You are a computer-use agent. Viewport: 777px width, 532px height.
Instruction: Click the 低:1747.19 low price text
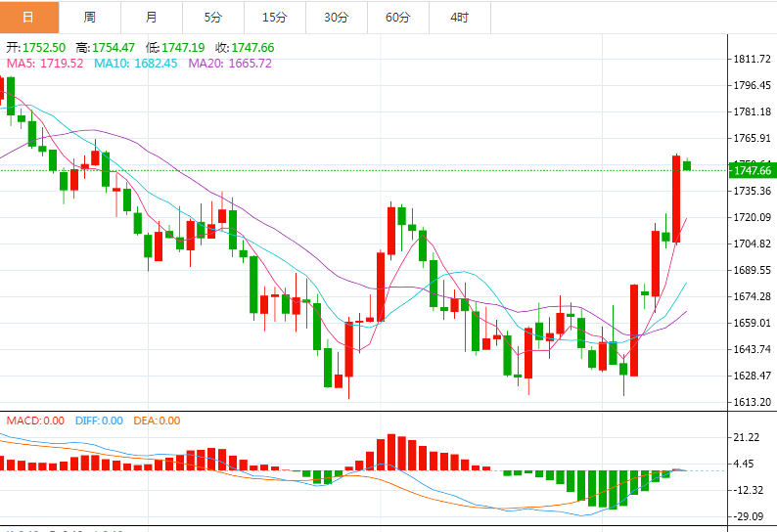pyautogui.click(x=175, y=48)
